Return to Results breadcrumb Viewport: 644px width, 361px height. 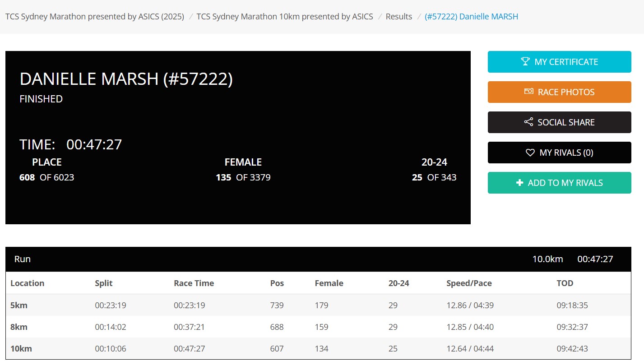click(x=399, y=17)
